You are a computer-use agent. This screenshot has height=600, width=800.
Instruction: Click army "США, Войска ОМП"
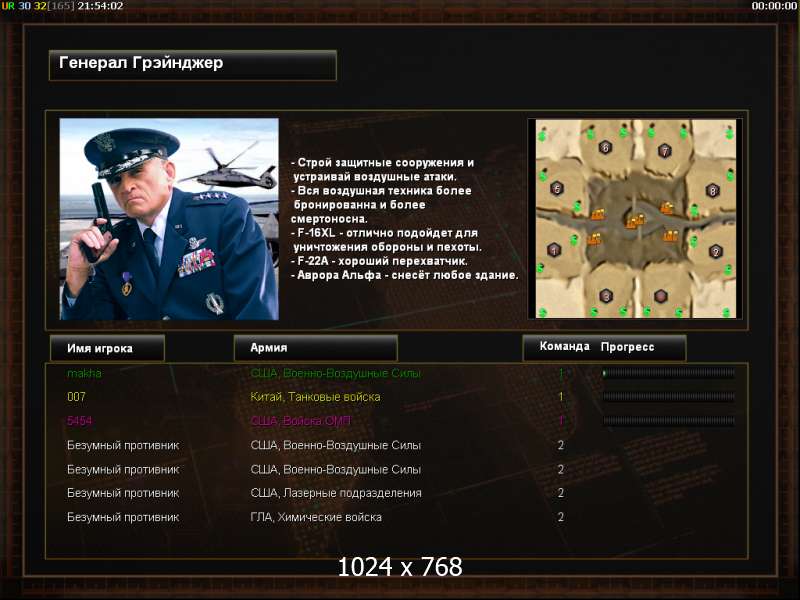tap(301, 421)
